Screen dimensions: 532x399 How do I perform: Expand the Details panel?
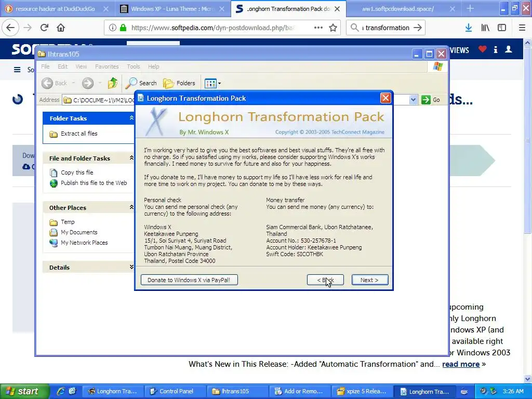pos(131,267)
